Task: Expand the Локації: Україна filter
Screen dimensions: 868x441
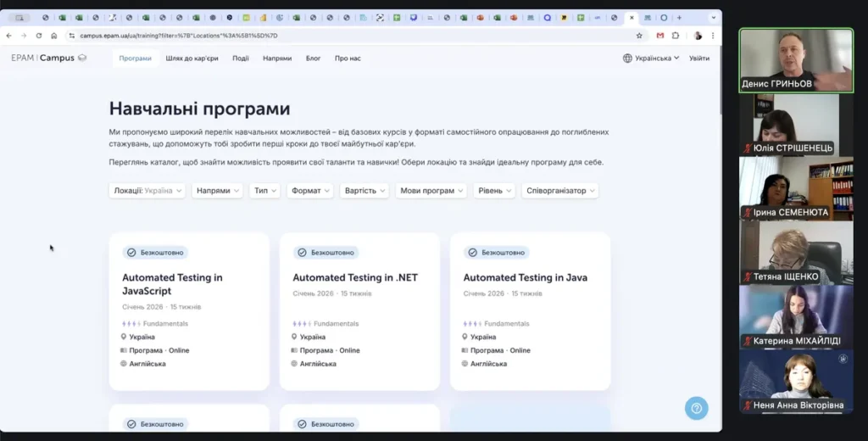Action: click(x=148, y=191)
